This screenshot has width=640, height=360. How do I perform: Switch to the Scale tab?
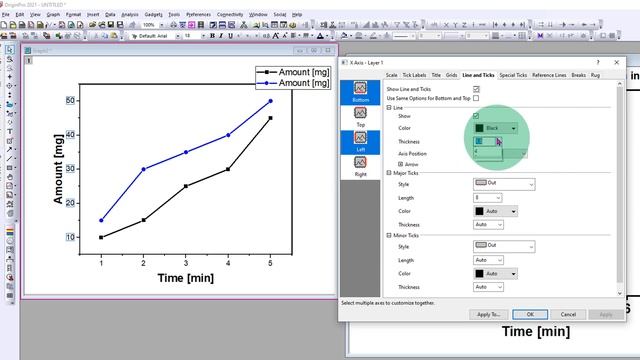391,75
